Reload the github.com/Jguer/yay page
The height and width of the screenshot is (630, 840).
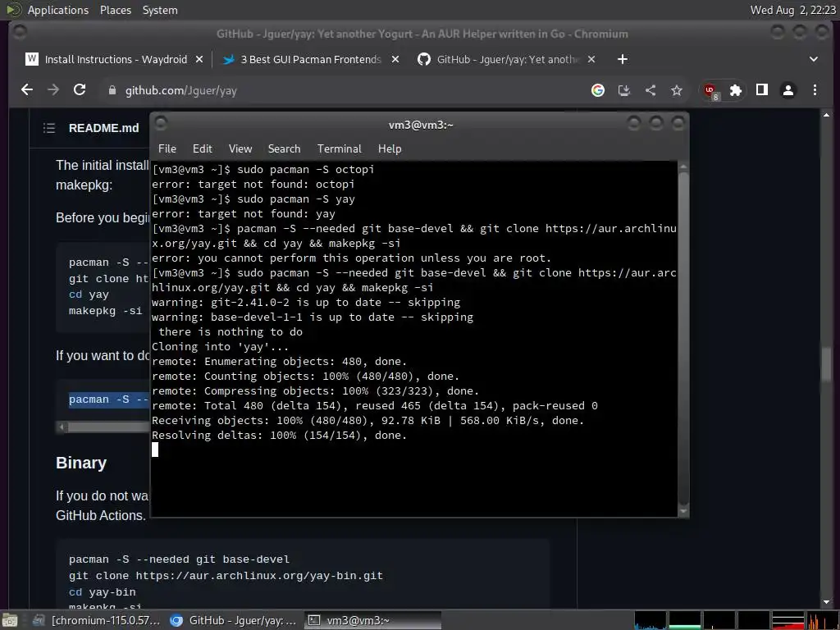click(80, 90)
